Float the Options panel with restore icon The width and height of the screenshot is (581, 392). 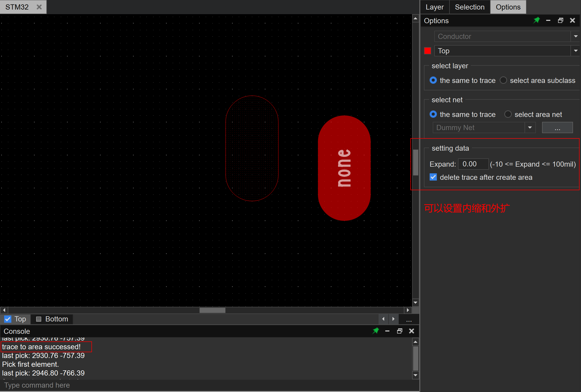(560, 21)
